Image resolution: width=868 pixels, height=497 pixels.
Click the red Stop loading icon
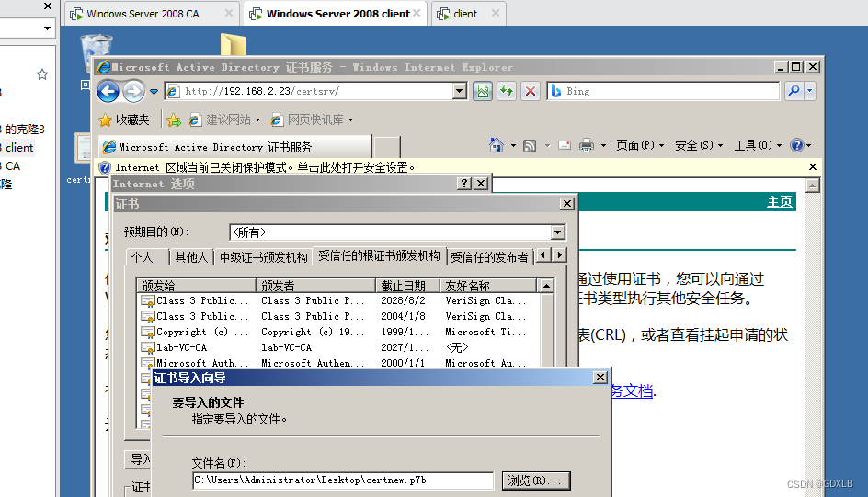[531, 91]
